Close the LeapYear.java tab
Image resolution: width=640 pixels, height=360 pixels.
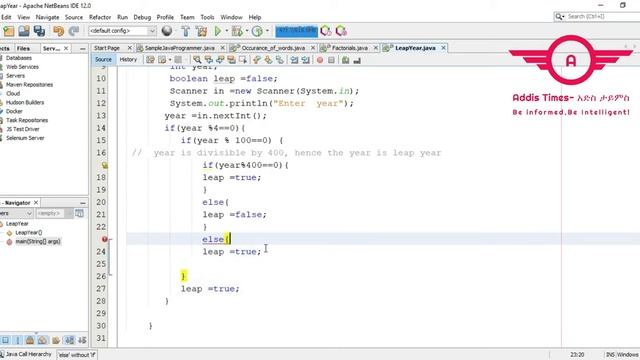443,48
